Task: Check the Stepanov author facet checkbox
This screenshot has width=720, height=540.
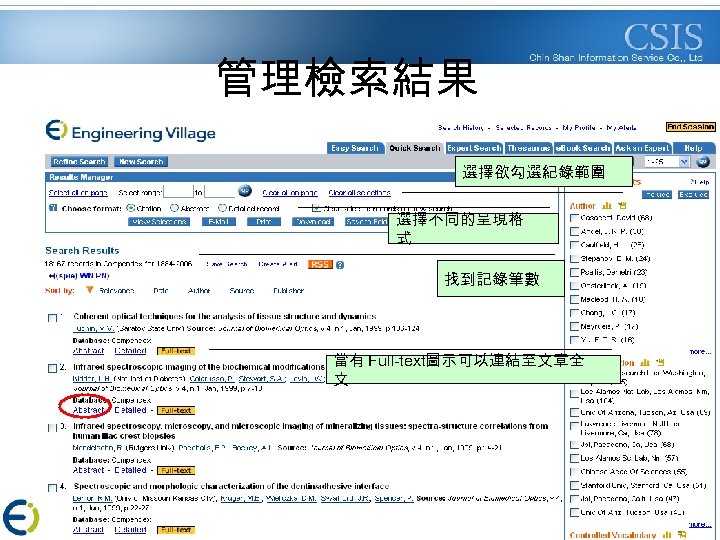Action: [574, 259]
